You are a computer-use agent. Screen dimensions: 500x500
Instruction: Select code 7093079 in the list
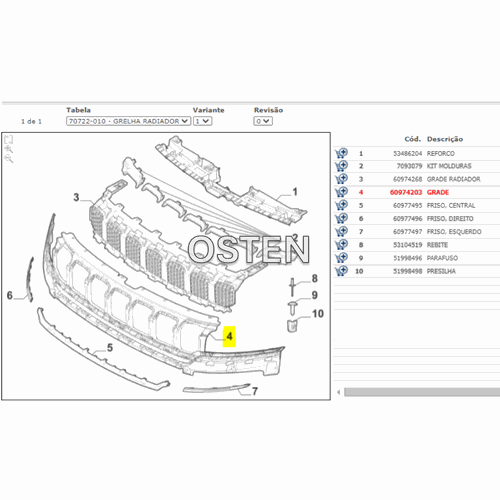409,166
